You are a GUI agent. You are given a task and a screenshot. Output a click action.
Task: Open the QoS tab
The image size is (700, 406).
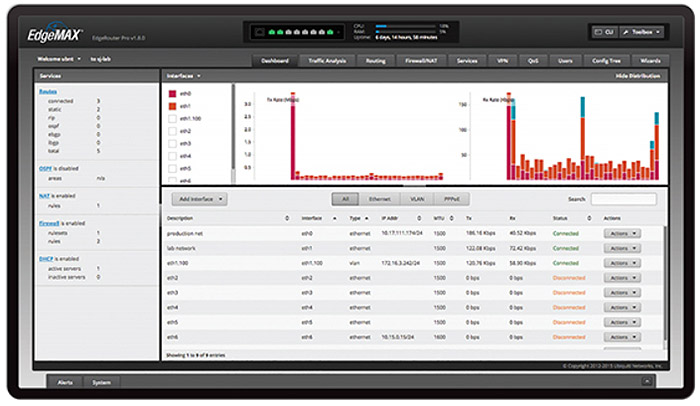pyautogui.click(x=533, y=61)
